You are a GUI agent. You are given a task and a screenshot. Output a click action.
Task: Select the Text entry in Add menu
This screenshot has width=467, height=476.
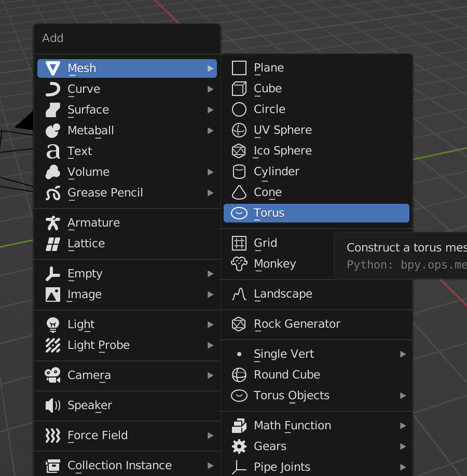point(127,151)
